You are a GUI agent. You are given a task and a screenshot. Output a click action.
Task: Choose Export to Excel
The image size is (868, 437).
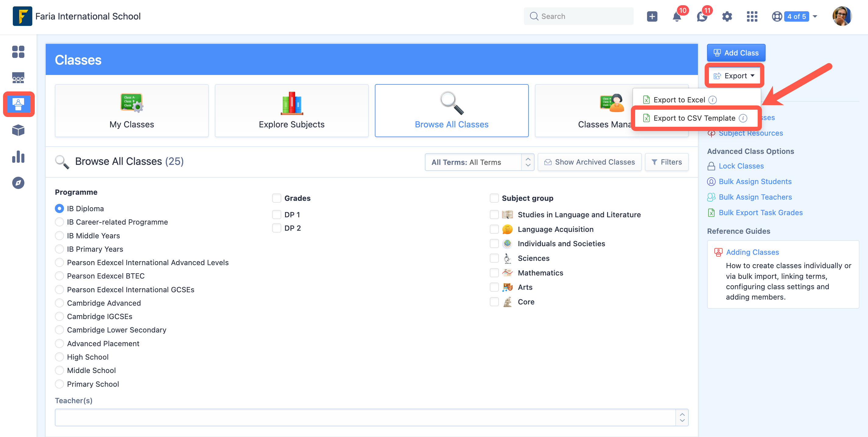coord(679,100)
